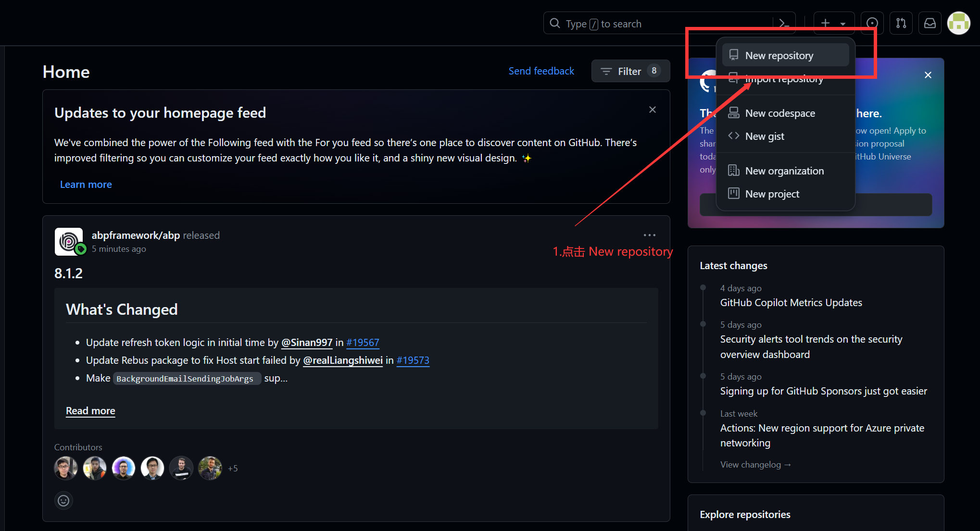980x531 pixels.
Task: Open the sixth contributor avatar
Action: pyautogui.click(x=210, y=468)
